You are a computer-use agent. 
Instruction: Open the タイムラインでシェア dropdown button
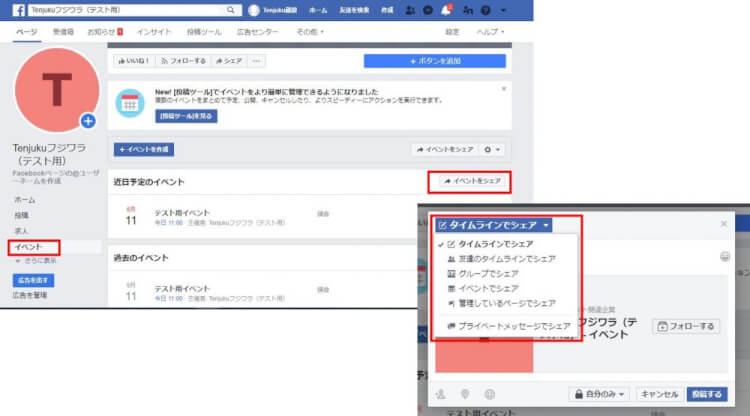point(493,225)
